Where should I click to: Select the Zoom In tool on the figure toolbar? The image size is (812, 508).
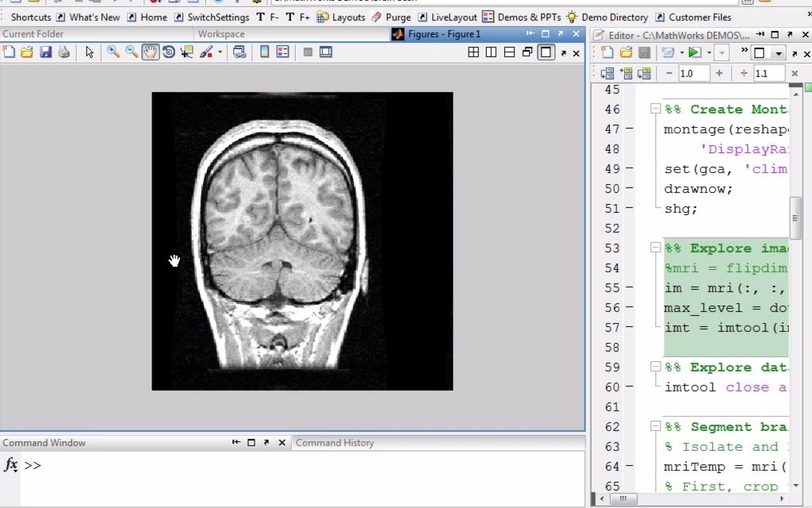pyautogui.click(x=112, y=52)
